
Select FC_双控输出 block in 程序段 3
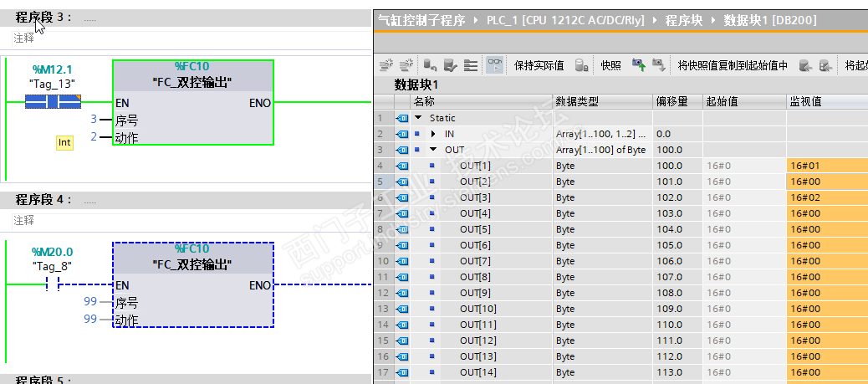(x=192, y=103)
